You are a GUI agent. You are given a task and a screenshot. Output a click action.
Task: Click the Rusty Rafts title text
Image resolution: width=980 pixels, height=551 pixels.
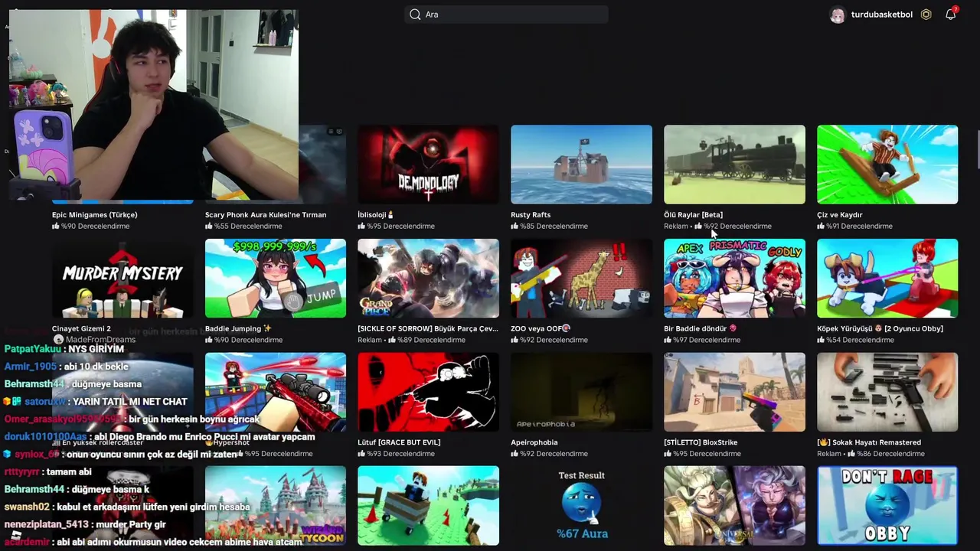(531, 215)
